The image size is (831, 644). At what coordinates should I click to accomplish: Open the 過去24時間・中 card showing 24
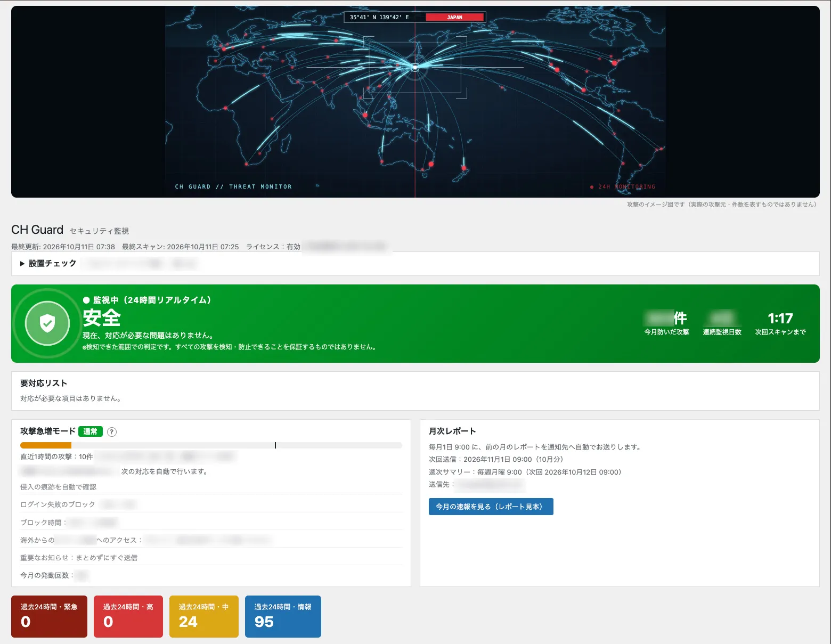(x=204, y=616)
